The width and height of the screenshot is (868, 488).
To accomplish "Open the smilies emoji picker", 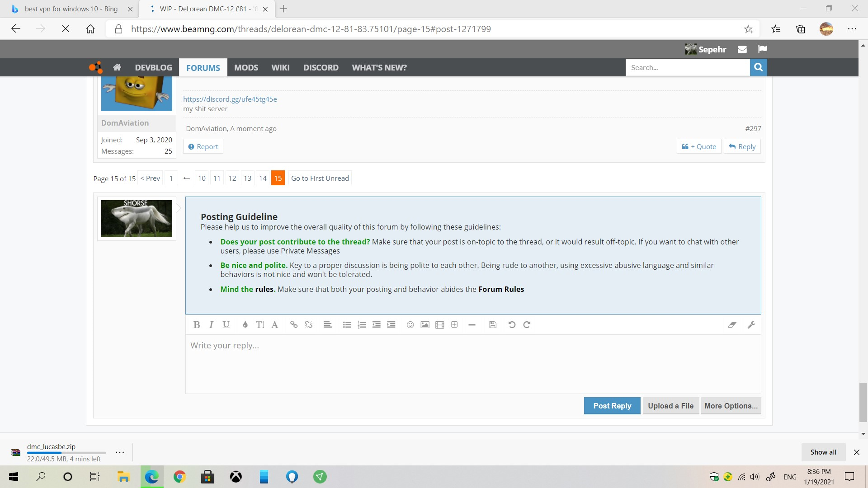I will coord(410,324).
